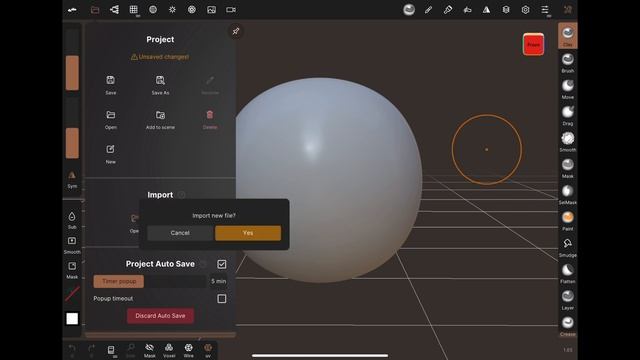Click the red Delete trash icon

point(210,115)
